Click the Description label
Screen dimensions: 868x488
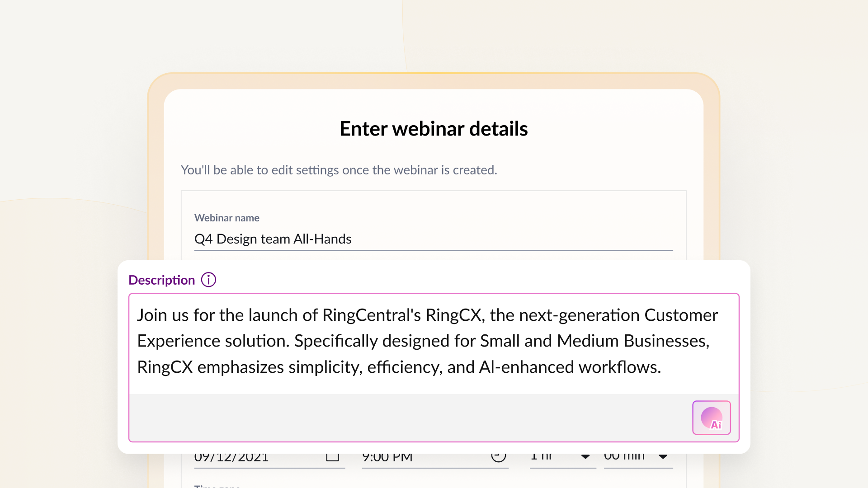tap(161, 280)
